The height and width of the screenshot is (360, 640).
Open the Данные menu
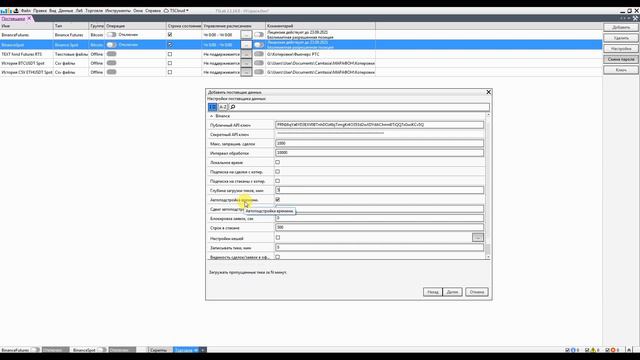point(66,11)
